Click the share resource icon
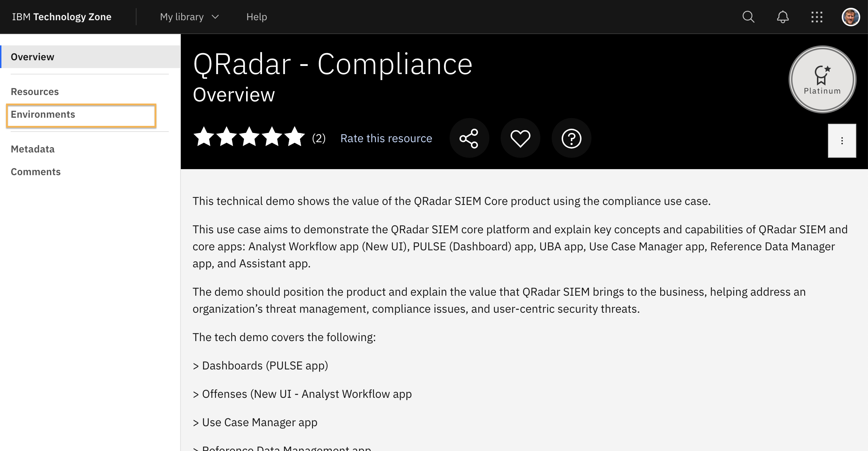 coord(469,138)
